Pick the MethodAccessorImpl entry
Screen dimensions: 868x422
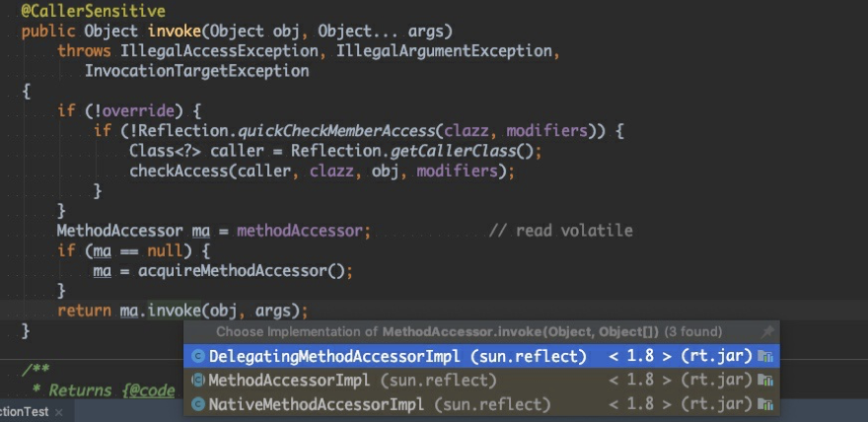[289, 380]
